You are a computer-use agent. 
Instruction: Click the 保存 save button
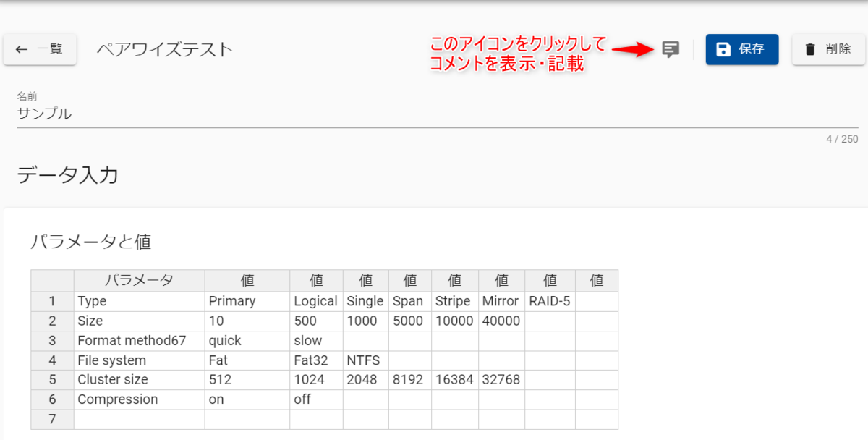[742, 49]
